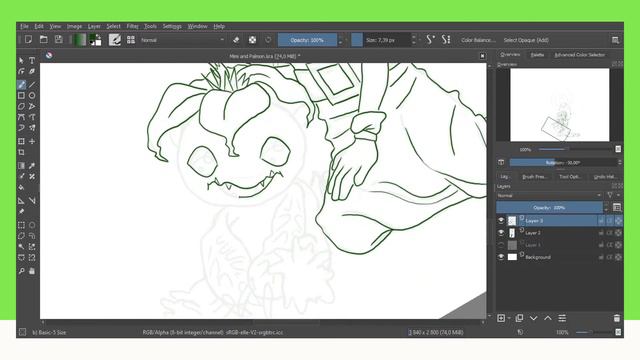This screenshot has width=640, height=360.
Task: Hide Layer 2 with its eye icon
Action: coord(501,233)
